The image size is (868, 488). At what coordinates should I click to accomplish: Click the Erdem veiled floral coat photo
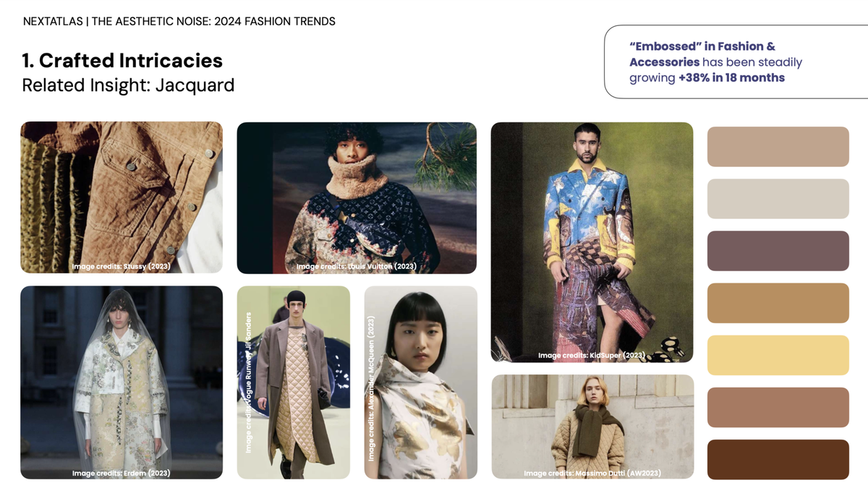click(122, 382)
